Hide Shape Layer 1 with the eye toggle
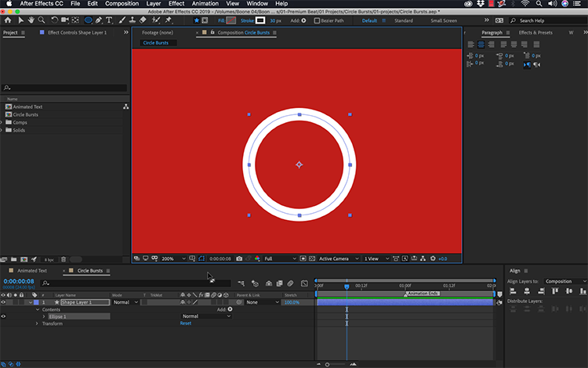 coord(3,302)
